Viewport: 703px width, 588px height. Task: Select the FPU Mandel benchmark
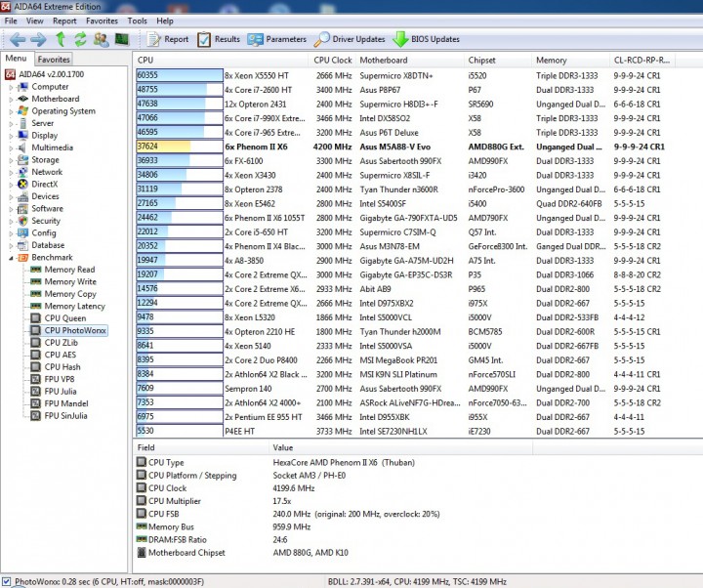[66, 403]
